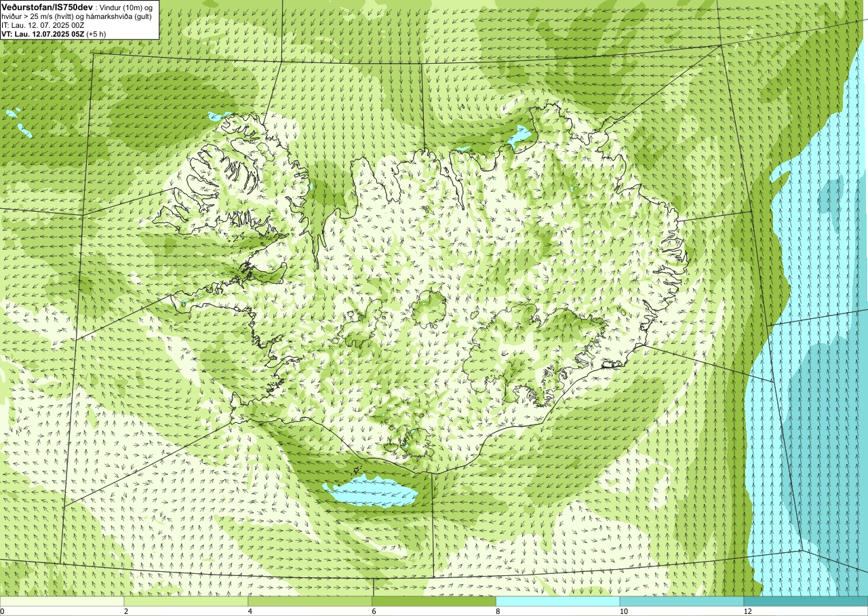Select the 6–8 olive green legend swatch

[434, 601]
